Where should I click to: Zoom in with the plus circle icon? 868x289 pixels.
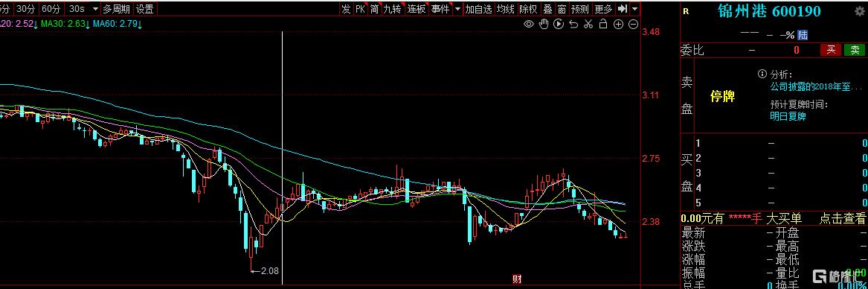coord(618,24)
